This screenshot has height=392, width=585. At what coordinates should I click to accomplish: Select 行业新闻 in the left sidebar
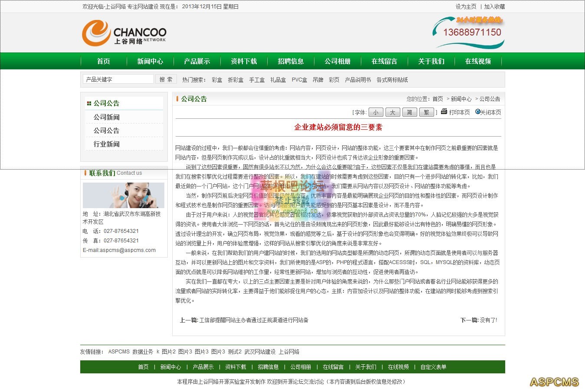tap(107, 144)
